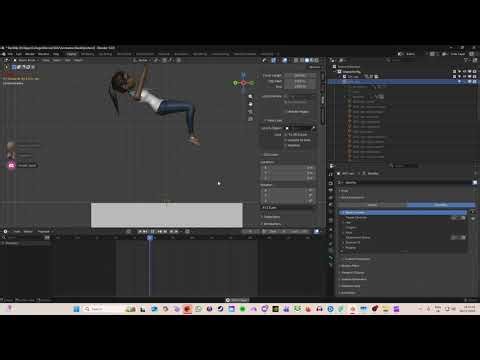Open the Outliner display mode dropdown
Viewport: 480px width, 360px height.
(x=343, y=60)
